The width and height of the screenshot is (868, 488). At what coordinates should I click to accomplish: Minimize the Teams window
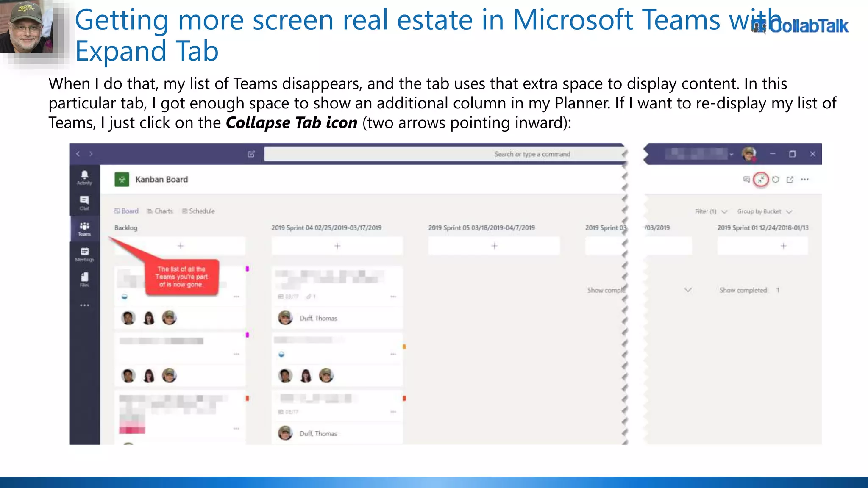772,154
